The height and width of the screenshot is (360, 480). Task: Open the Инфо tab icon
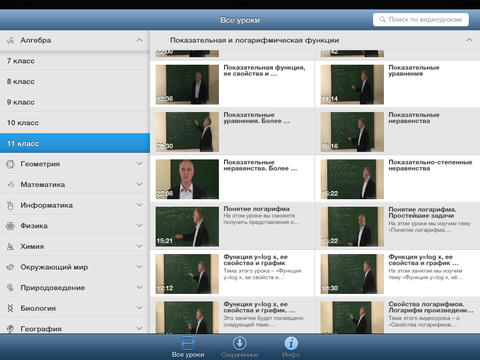click(291, 343)
